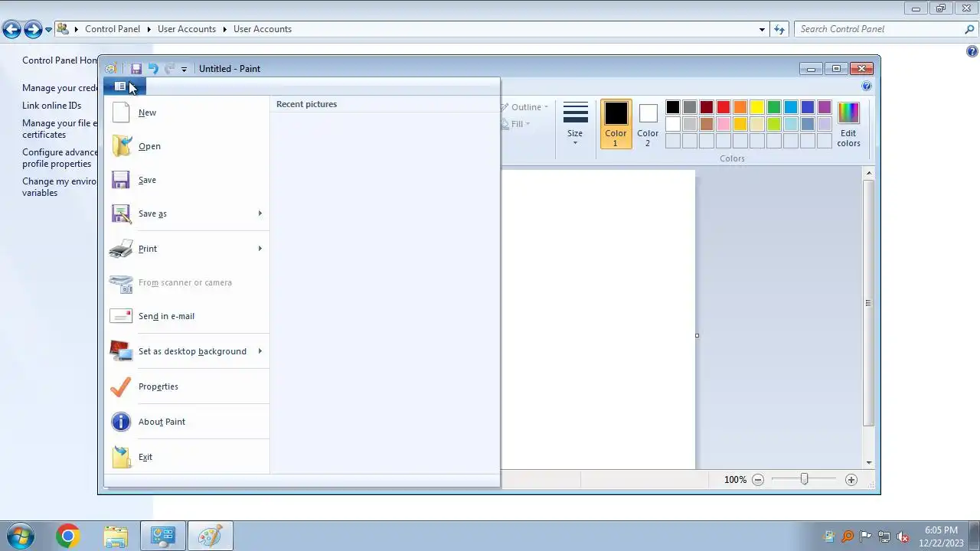This screenshot has width=980, height=551.
Task: Click the New document icon in Paint menu
Action: click(121, 112)
